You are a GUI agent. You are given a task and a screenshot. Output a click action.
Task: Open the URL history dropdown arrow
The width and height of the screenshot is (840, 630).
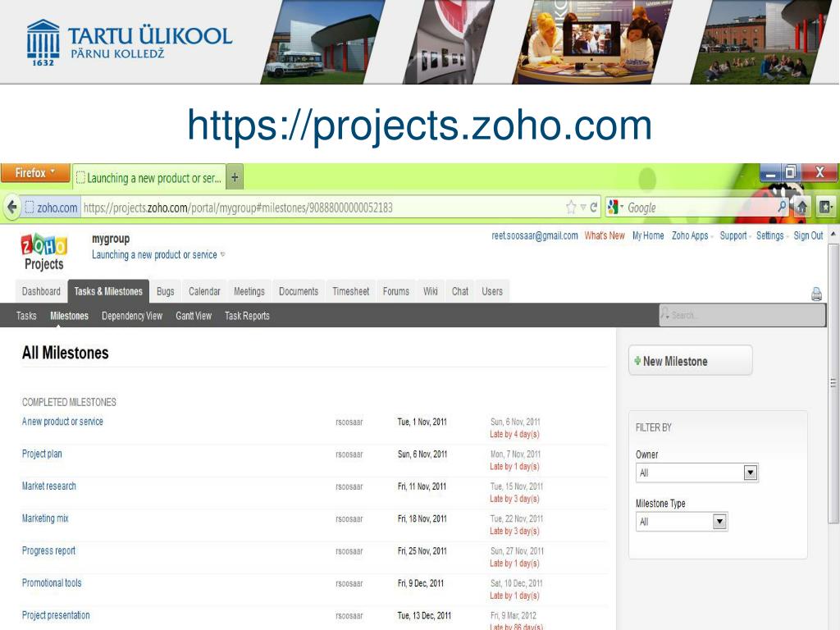pyautogui.click(x=583, y=208)
